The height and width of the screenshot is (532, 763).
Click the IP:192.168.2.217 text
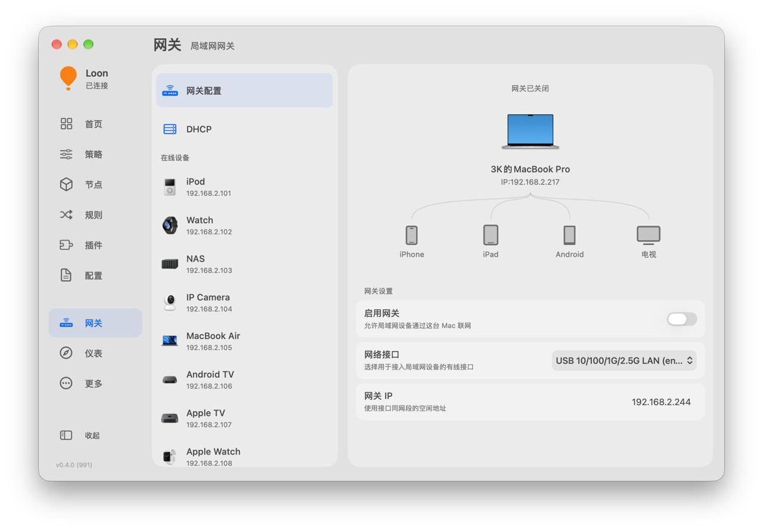531,182
